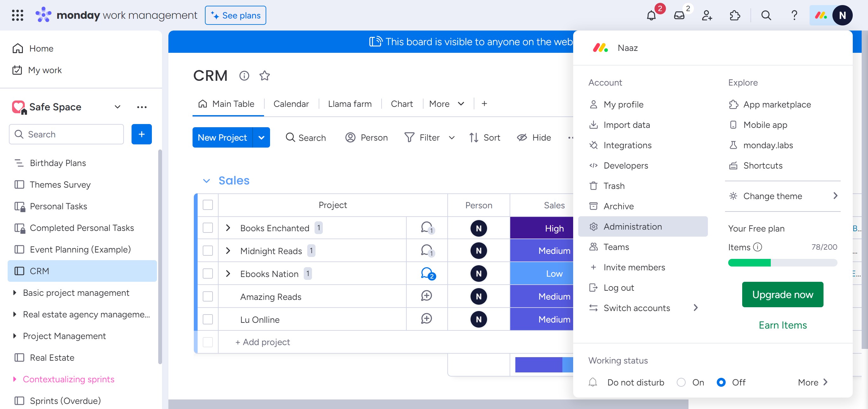Turn Do not disturb On
The width and height of the screenshot is (868, 409).
(x=681, y=382)
